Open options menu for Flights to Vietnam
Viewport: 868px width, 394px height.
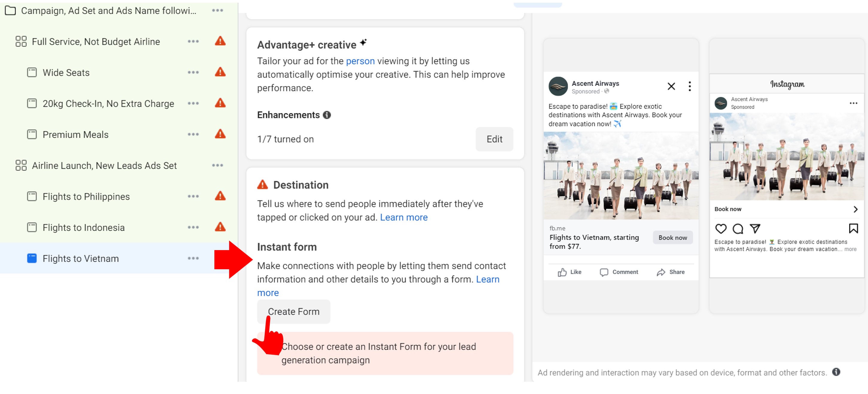193,258
